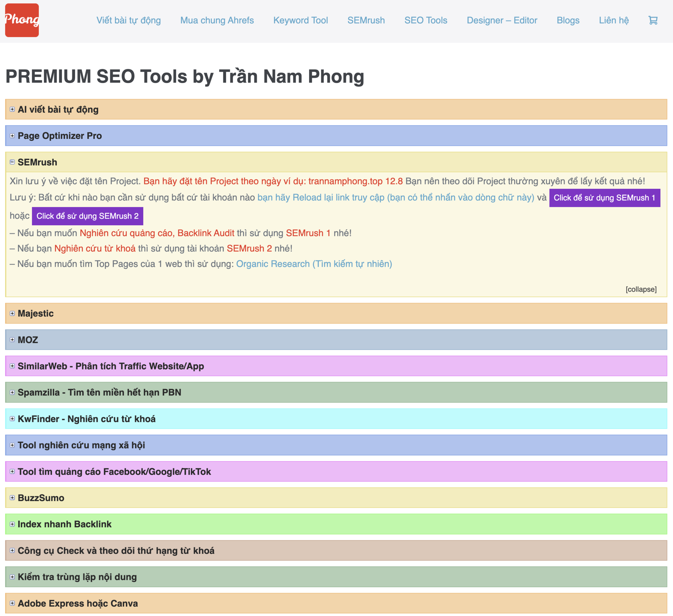Click the [collapse] link in SEMrush panel
Image resolution: width=673 pixels, height=616 pixels.
tap(641, 289)
